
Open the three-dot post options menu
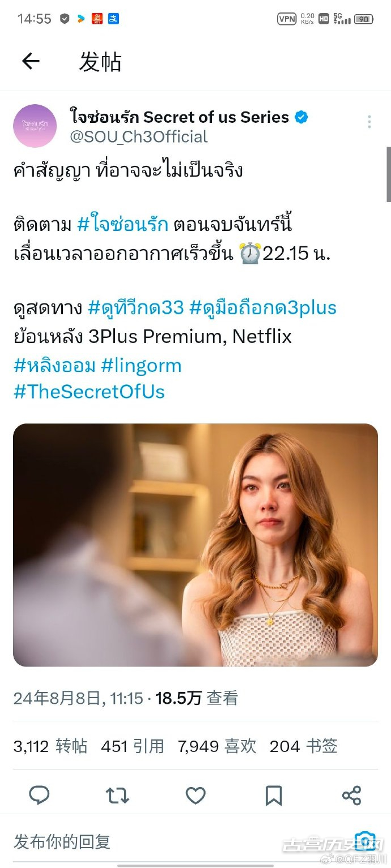(x=369, y=122)
